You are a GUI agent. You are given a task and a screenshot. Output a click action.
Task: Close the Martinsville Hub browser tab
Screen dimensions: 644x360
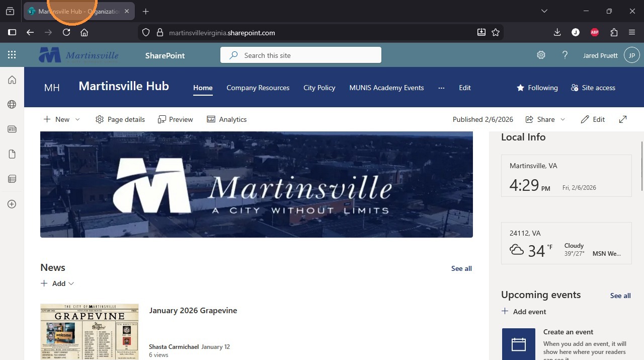pos(127,11)
